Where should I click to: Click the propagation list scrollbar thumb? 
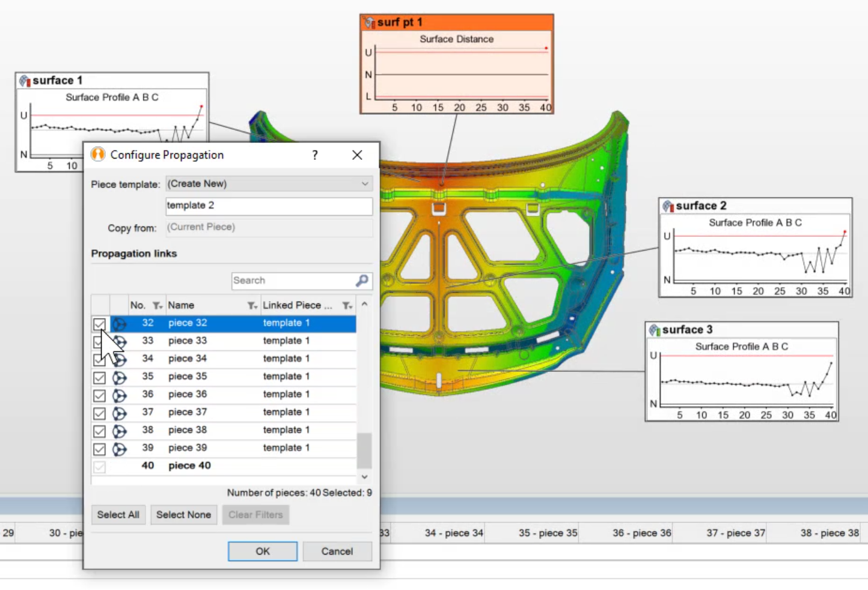point(364,451)
